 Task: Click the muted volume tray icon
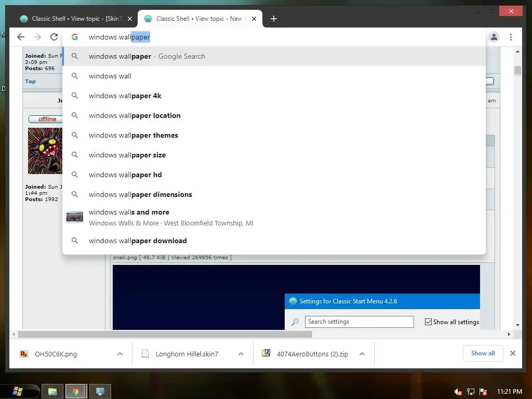pyautogui.click(x=458, y=392)
